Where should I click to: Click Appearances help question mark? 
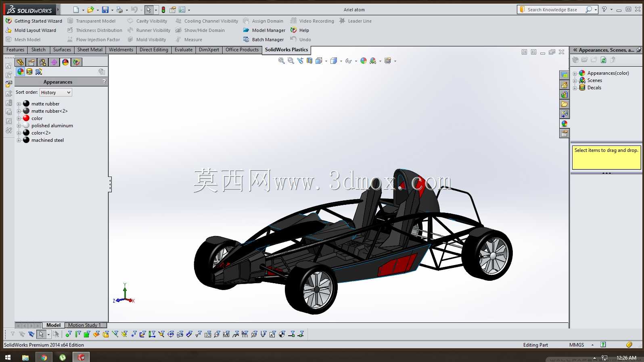pos(104,82)
